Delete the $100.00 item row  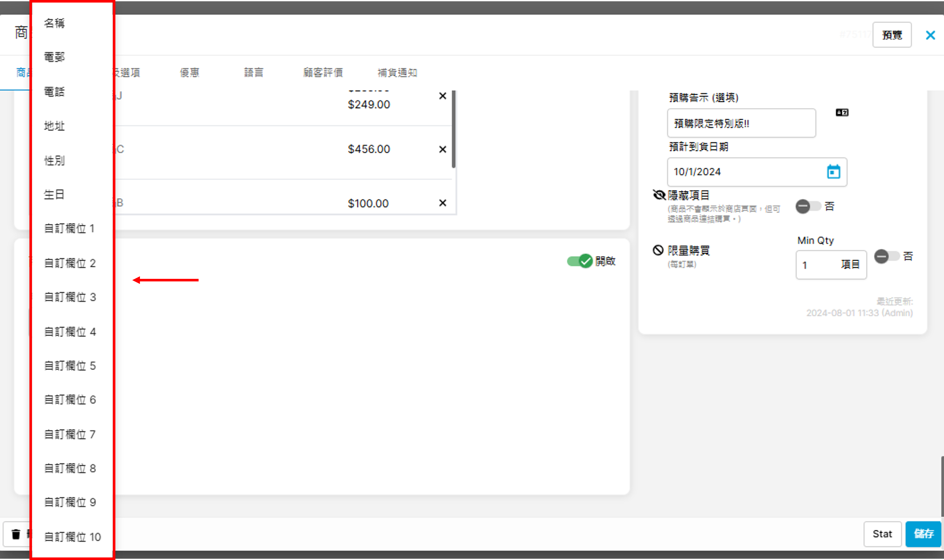click(x=443, y=203)
